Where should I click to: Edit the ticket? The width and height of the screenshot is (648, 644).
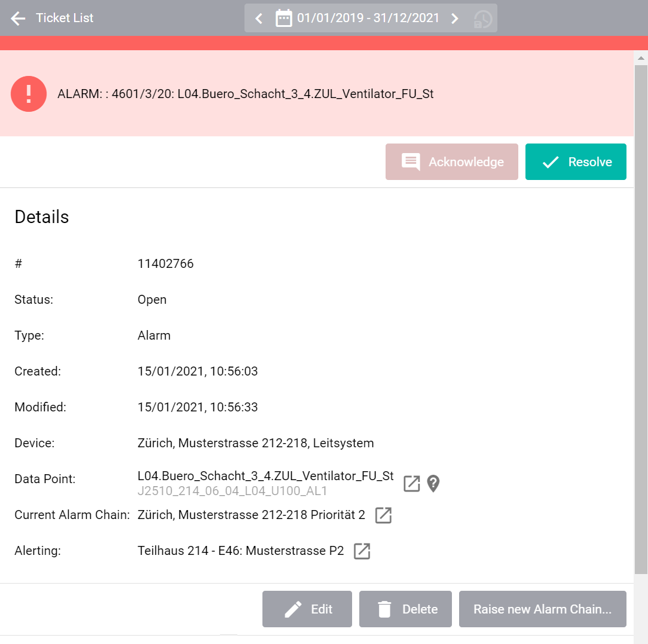307,609
